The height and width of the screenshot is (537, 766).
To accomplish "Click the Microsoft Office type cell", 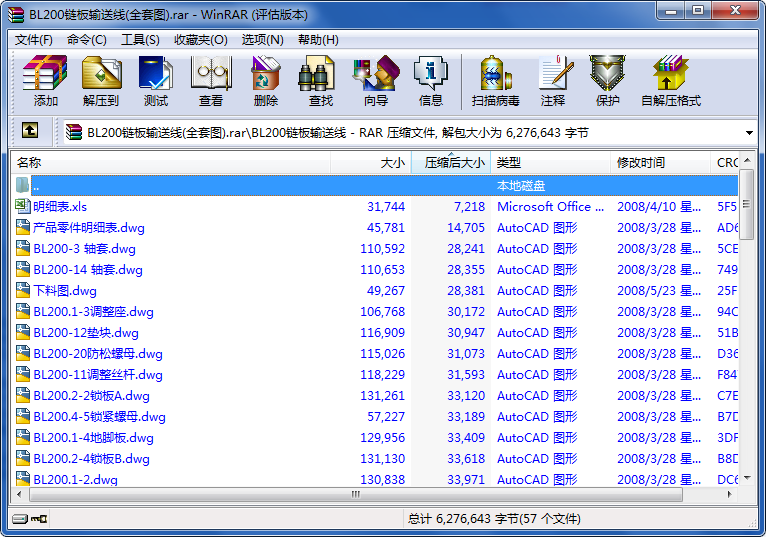I will click(551, 207).
